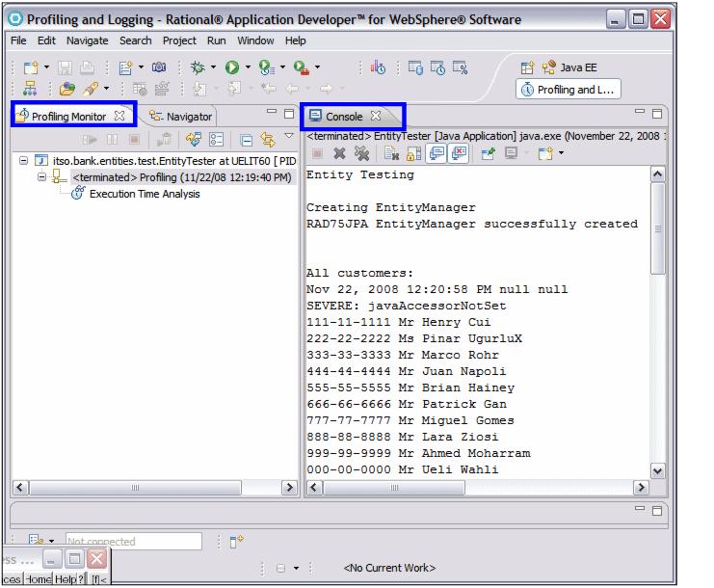
Task: Click the pencil marker toolbar icon
Action: click(x=91, y=89)
